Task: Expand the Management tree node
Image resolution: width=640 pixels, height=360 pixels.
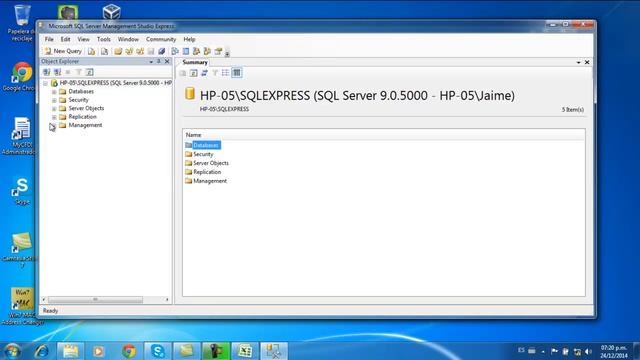Action: (x=54, y=126)
